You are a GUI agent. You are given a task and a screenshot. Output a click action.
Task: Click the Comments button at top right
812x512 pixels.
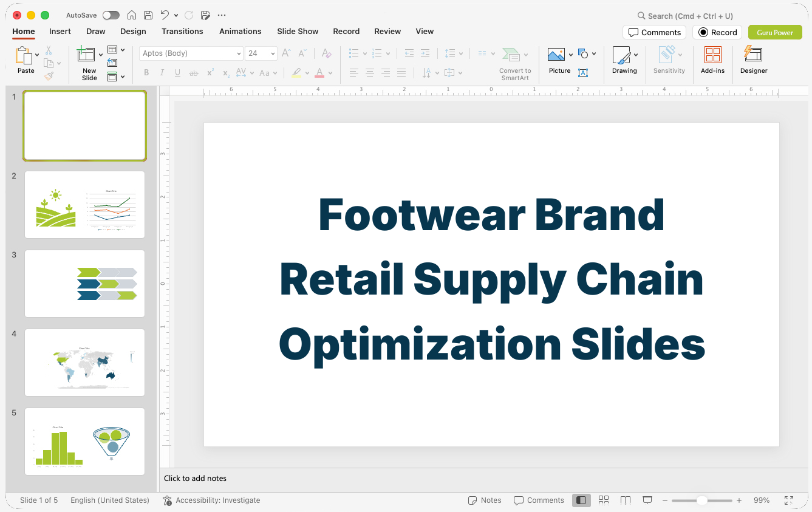(x=655, y=32)
